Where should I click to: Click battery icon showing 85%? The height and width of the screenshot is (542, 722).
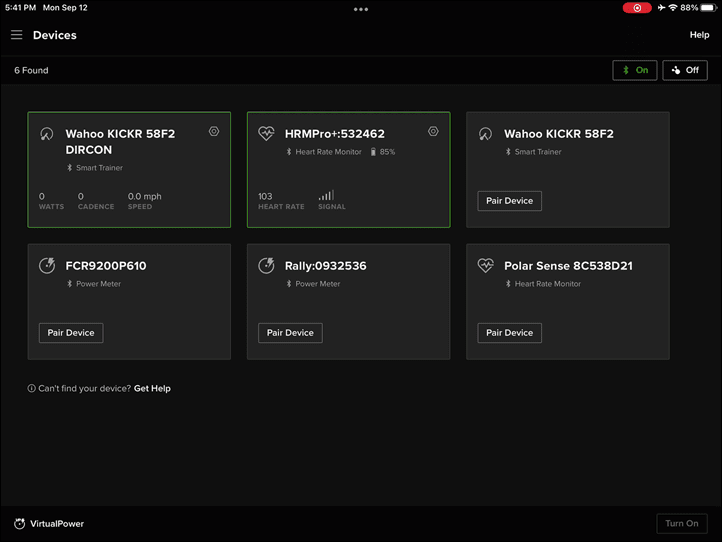[x=373, y=152]
